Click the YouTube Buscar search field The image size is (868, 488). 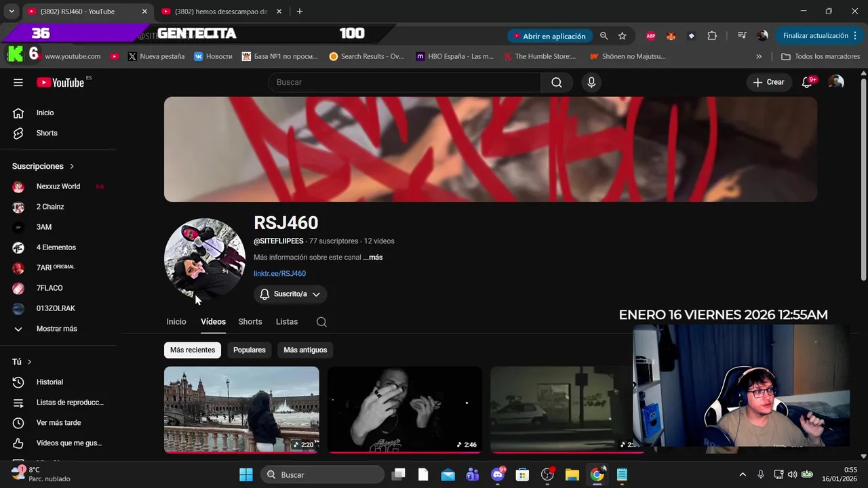(x=405, y=83)
